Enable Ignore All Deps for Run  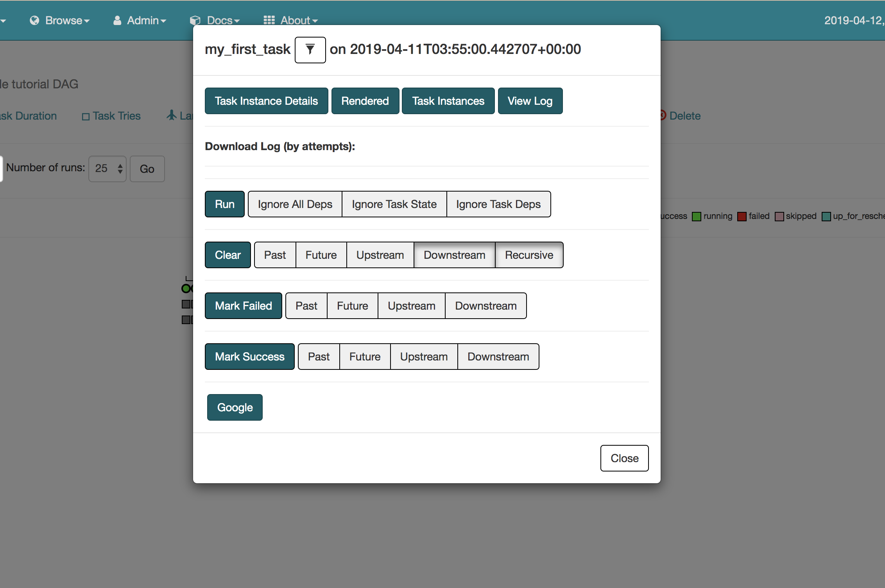[295, 204]
